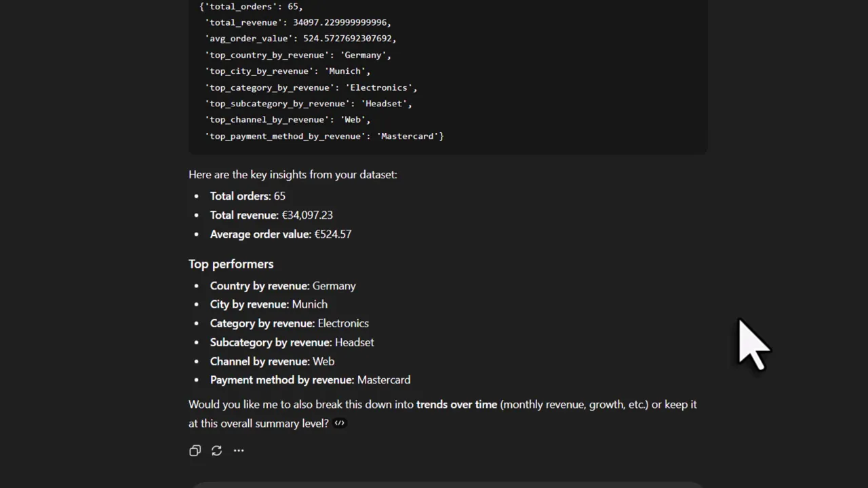Select the 'total_revenue' line in the code block
868x488 pixels.
(298, 22)
